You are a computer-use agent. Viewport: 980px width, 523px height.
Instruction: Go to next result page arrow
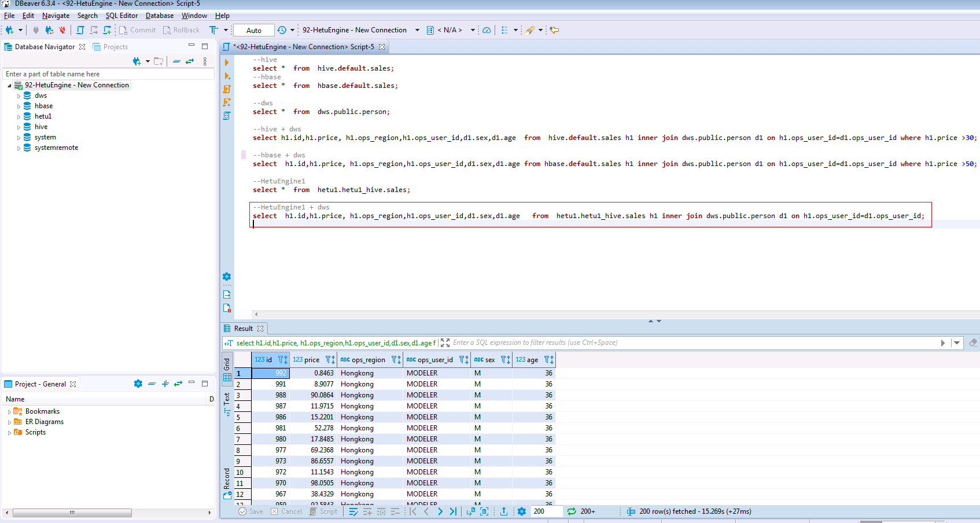(440, 511)
